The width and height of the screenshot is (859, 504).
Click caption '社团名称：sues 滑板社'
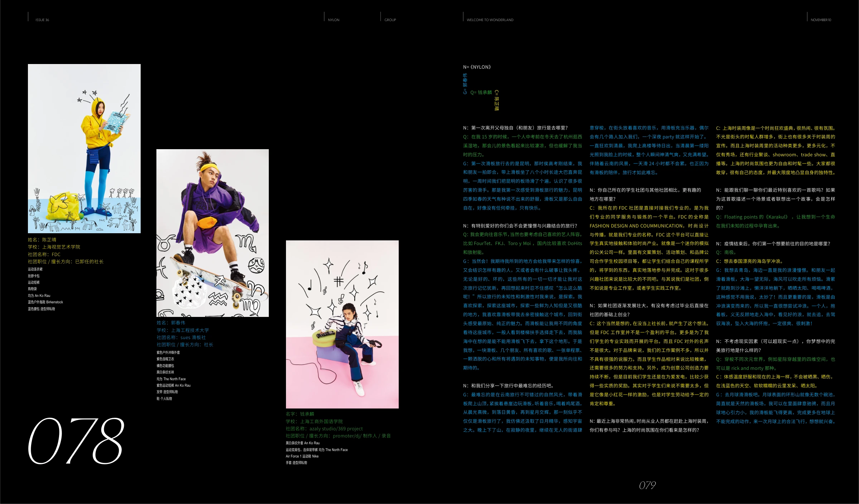click(181, 337)
